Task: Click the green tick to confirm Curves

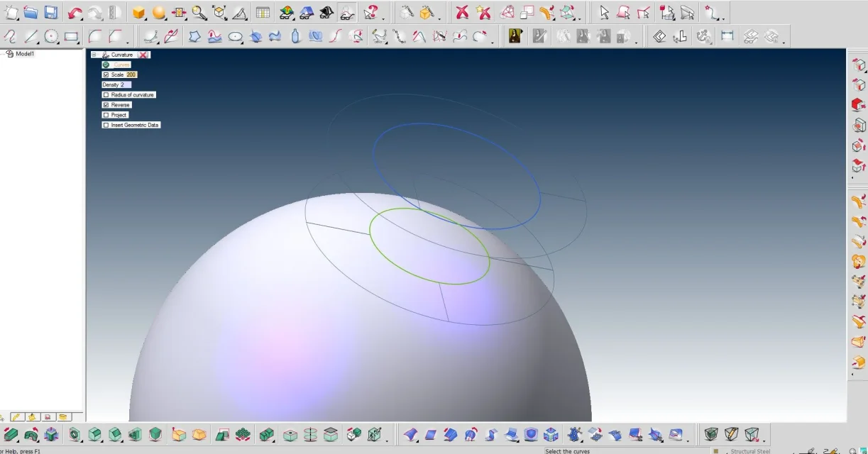Action: 106,65
